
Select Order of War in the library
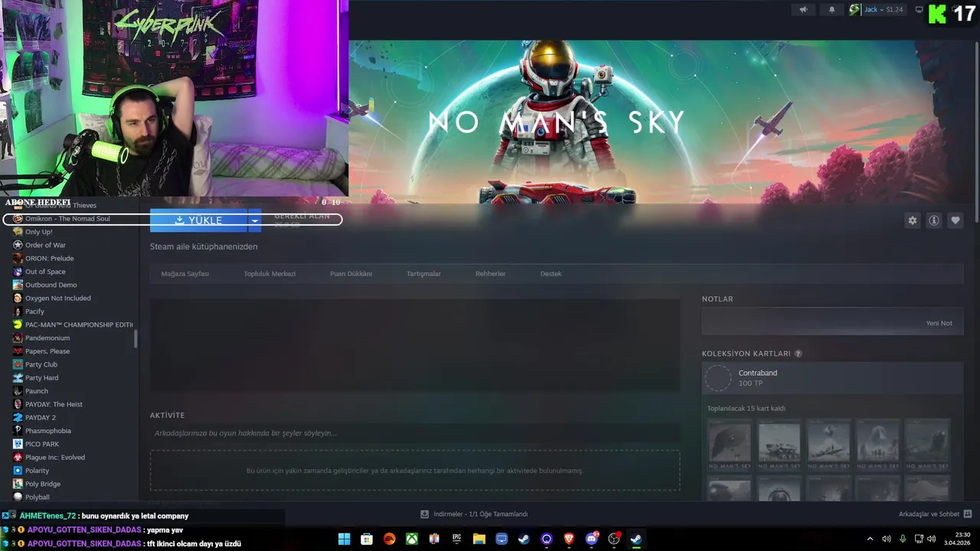point(45,245)
